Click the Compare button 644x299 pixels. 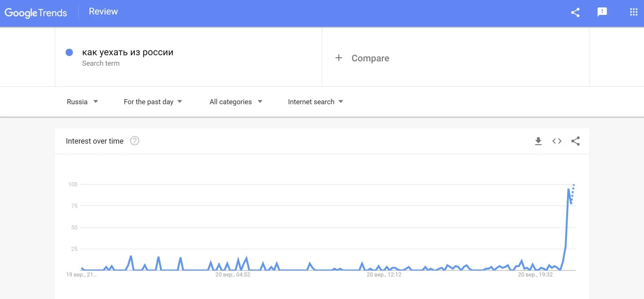click(370, 58)
